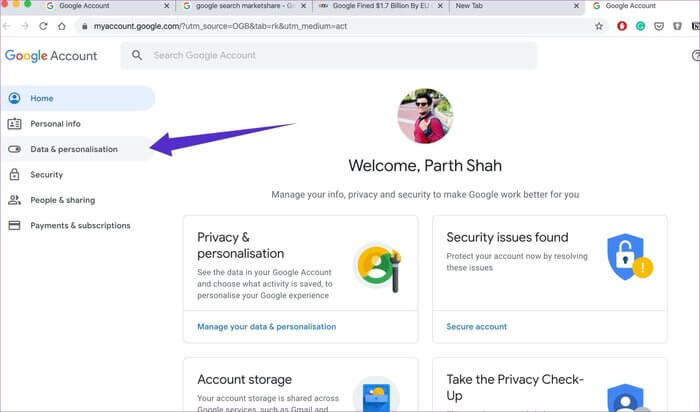Viewport: 700px width, 412px height.
Task: Click the security shield warning illustration
Action: (x=629, y=257)
